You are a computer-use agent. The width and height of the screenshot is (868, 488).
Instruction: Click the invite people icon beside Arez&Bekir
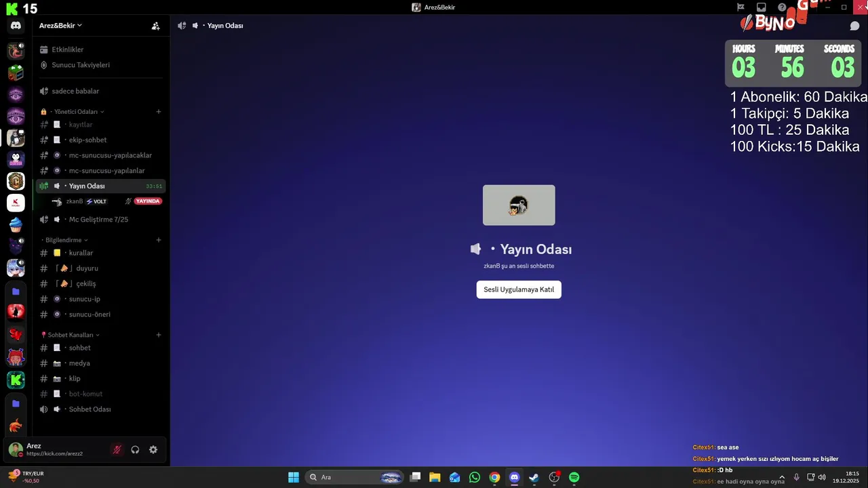click(156, 26)
